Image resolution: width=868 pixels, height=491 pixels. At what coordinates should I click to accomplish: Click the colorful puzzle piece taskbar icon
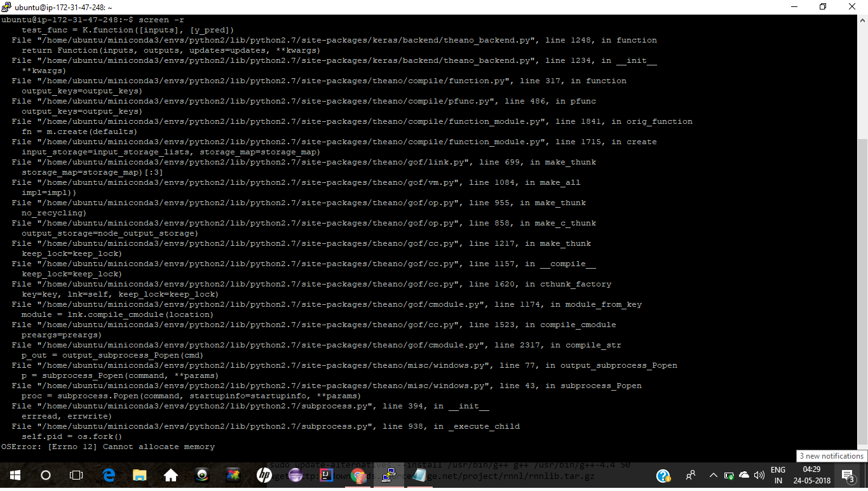point(233,475)
